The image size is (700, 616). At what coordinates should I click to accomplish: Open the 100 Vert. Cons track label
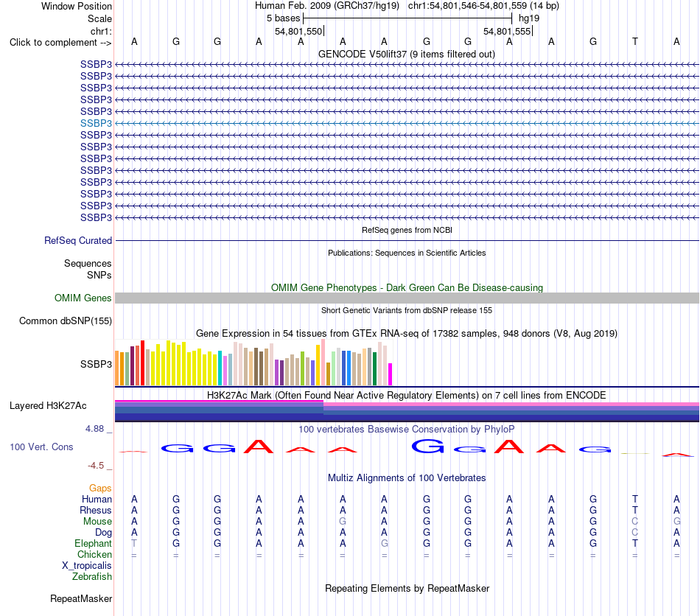41,447
